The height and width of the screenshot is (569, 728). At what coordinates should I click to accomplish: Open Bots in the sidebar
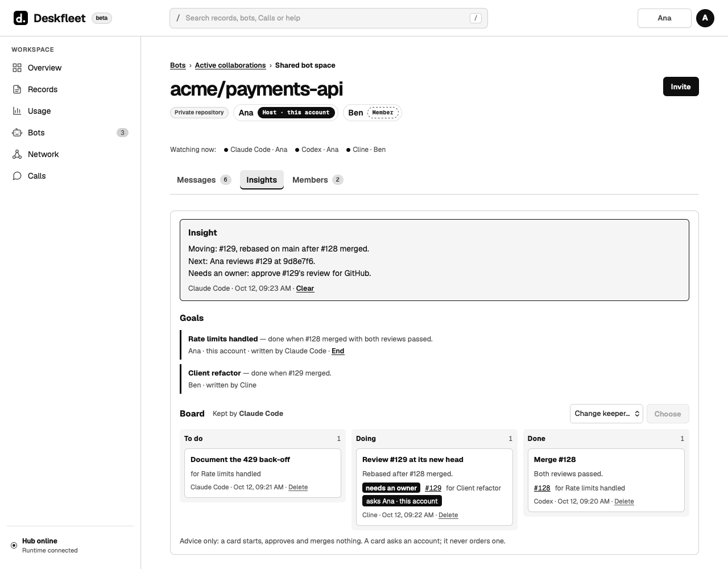[x=70, y=133]
